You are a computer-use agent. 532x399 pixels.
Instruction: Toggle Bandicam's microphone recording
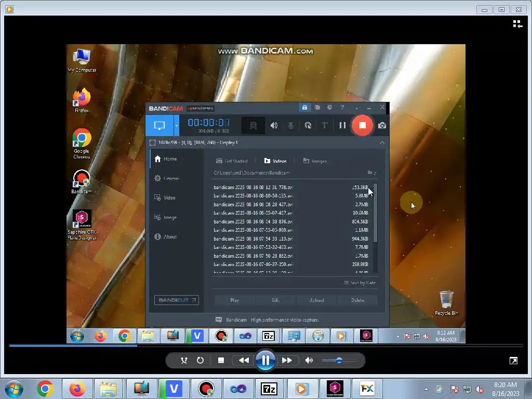(291, 126)
